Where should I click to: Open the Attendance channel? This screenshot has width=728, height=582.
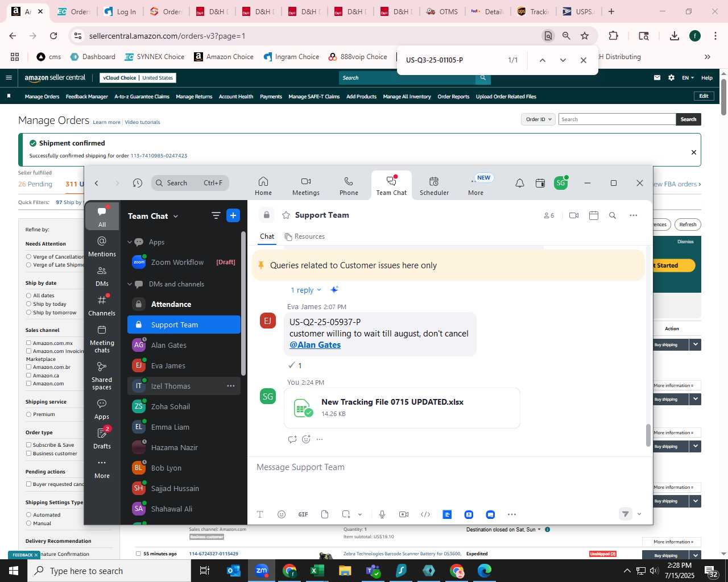pyautogui.click(x=184, y=304)
